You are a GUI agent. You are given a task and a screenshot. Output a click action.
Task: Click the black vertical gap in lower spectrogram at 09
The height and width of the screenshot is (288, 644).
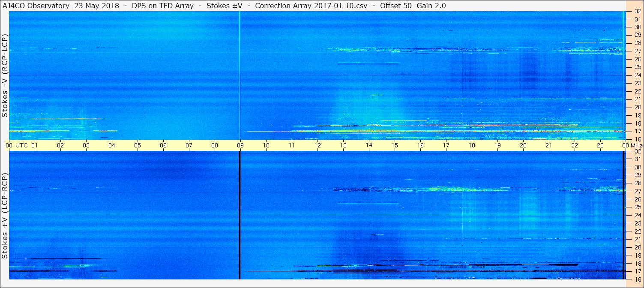click(240, 215)
